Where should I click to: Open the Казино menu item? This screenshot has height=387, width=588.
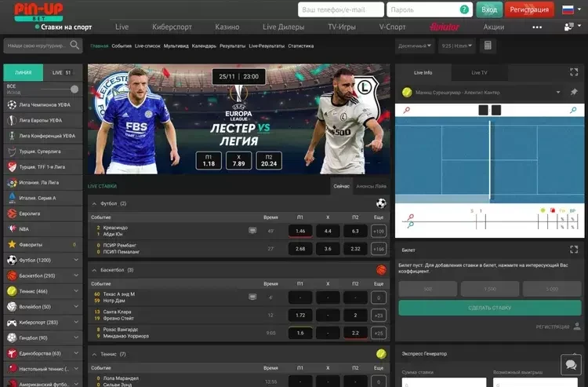[x=227, y=27]
